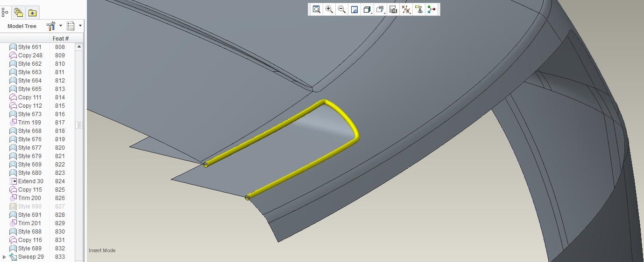Select the Style 689 feature
The image size is (644, 262).
click(30, 248)
